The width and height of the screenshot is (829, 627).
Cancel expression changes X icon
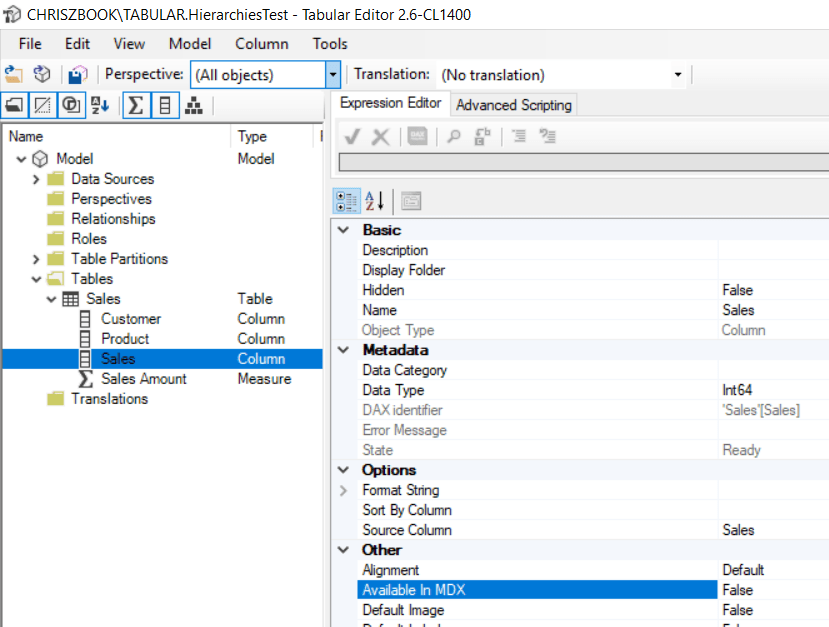381,136
